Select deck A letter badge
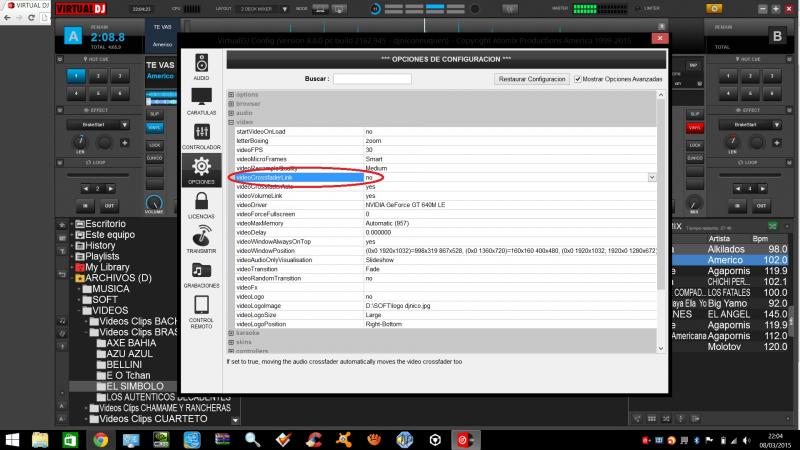This screenshot has width=800, height=450. click(73, 36)
